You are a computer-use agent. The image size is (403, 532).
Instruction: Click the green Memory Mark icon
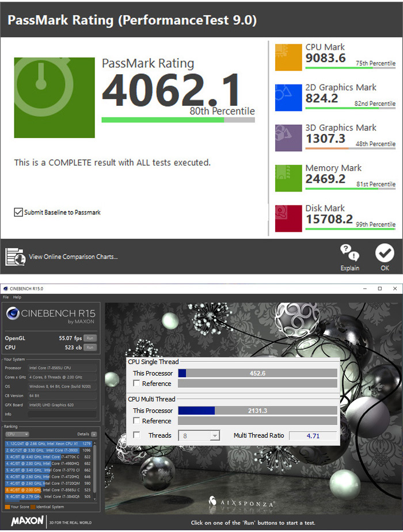(x=288, y=178)
